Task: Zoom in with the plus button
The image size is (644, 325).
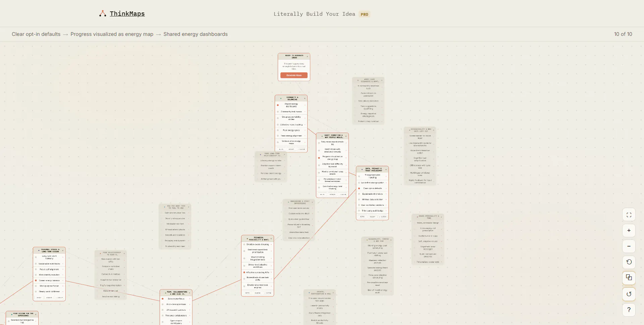Action: tap(629, 231)
